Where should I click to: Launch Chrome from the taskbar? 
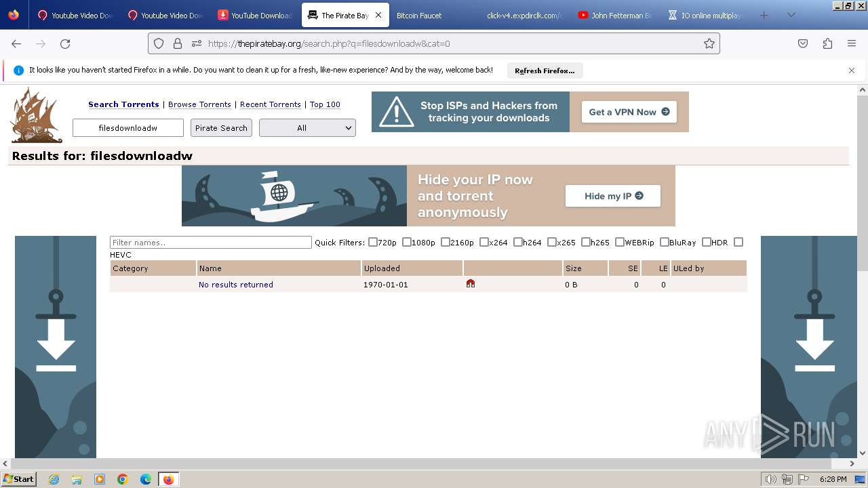pyautogui.click(x=123, y=479)
